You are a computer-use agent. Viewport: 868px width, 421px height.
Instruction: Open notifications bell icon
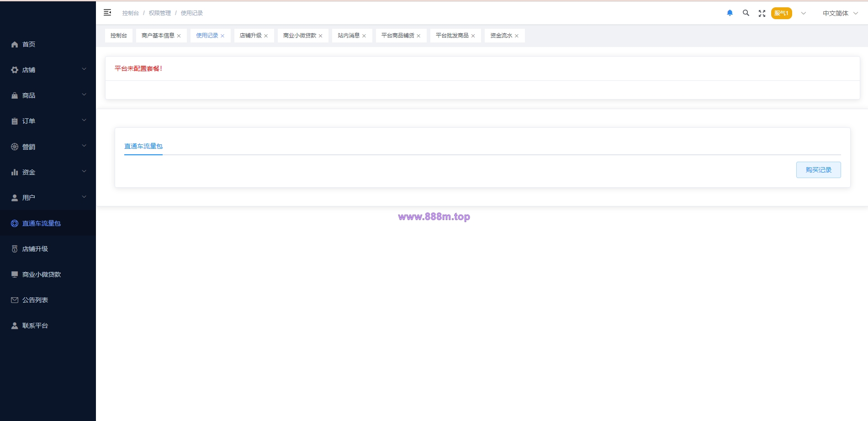pos(730,13)
